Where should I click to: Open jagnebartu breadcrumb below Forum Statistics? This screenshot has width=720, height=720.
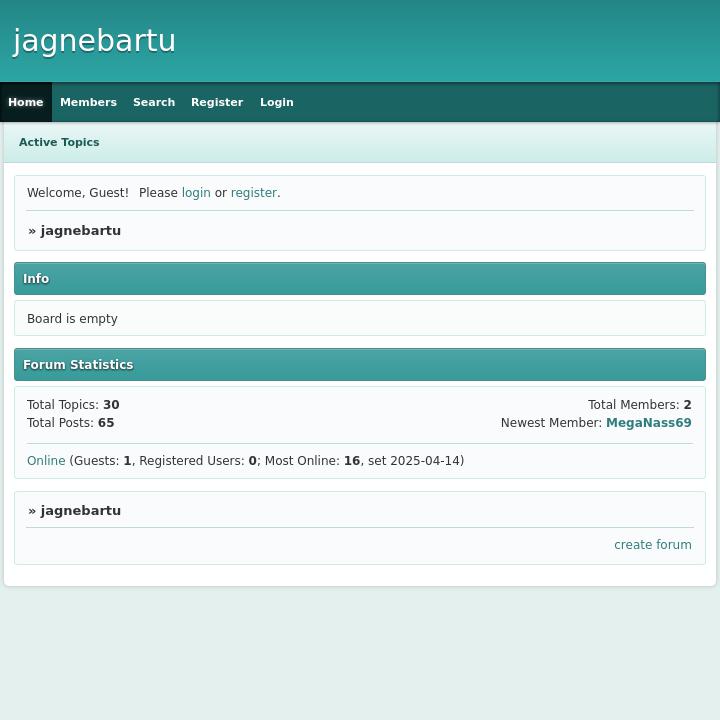(80, 511)
